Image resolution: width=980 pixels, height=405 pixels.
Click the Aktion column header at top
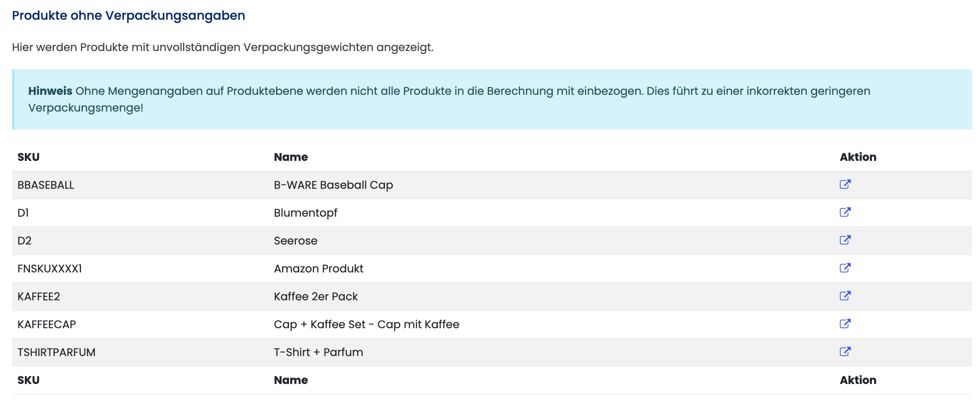click(x=858, y=157)
